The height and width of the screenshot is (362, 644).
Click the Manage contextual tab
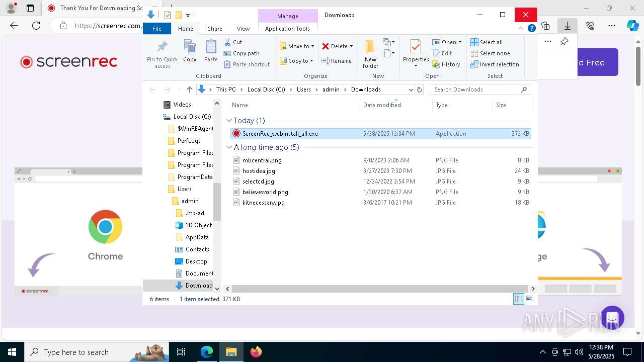click(287, 16)
